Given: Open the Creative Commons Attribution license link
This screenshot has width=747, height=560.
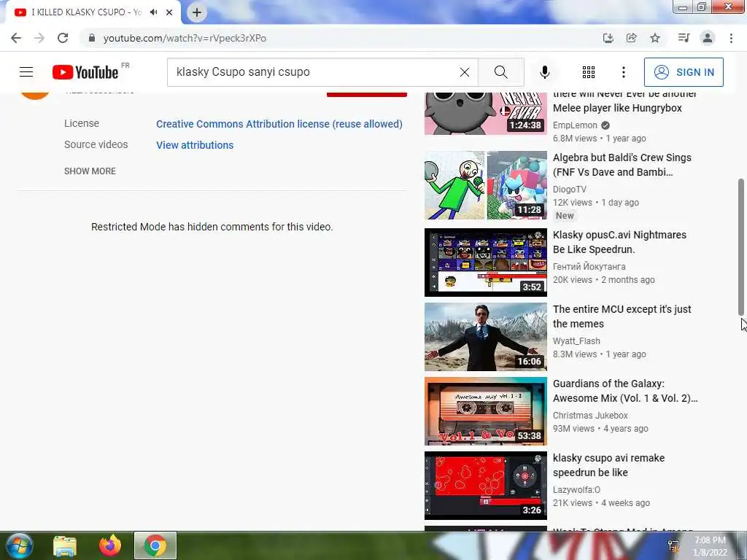Looking at the screenshot, I should pyautogui.click(x=279, y=124).
